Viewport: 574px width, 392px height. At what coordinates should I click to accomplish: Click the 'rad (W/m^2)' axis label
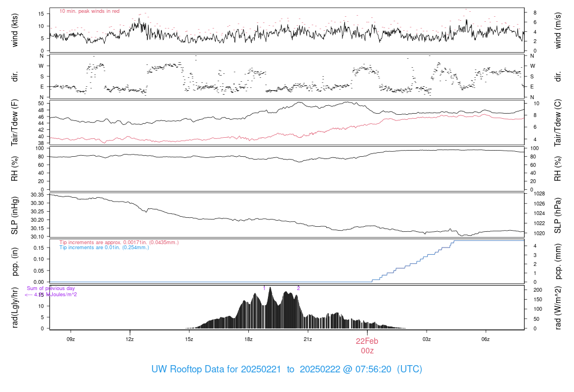point(558,307)
